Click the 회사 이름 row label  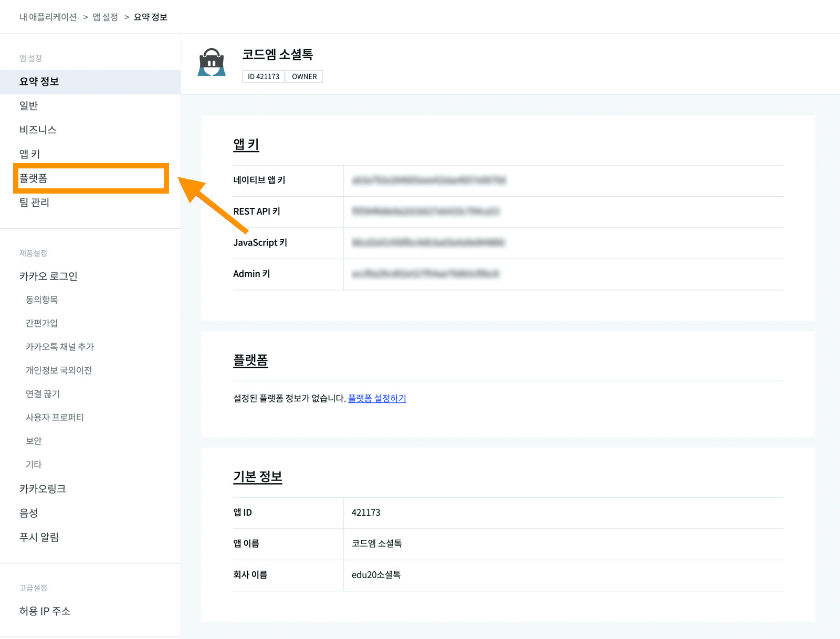(250, 575)
